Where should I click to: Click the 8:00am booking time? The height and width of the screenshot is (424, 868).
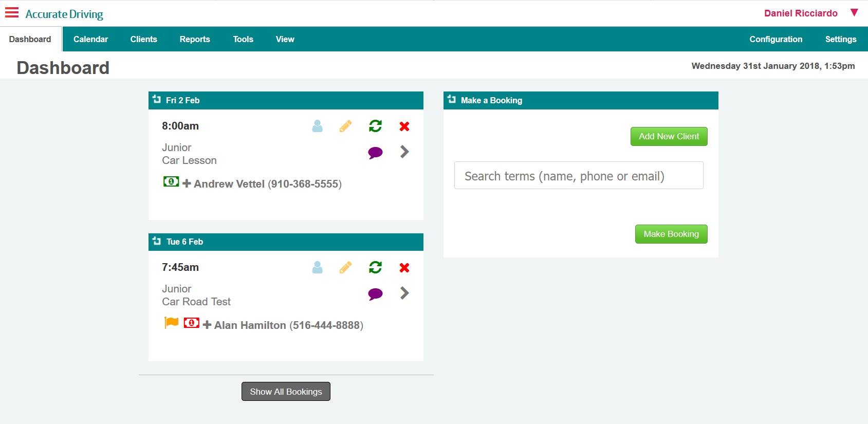pyautogui.click(x=180, y=126)
